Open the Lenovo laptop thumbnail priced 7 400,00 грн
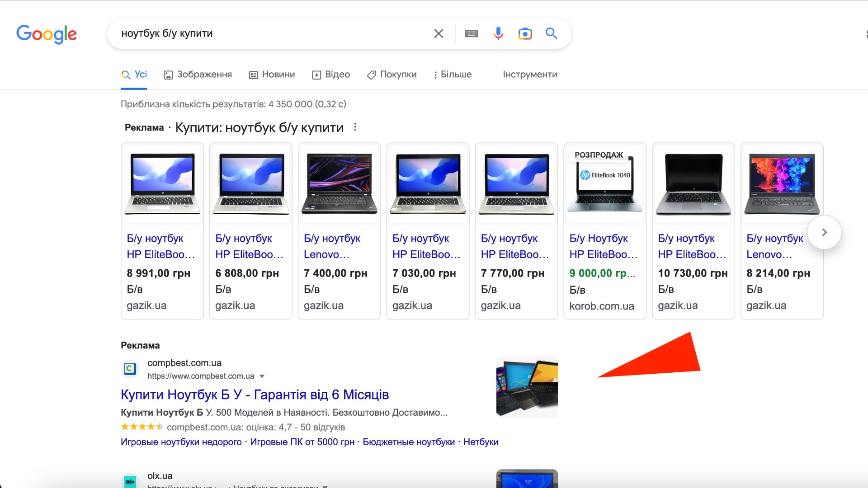 pos(340,184)
